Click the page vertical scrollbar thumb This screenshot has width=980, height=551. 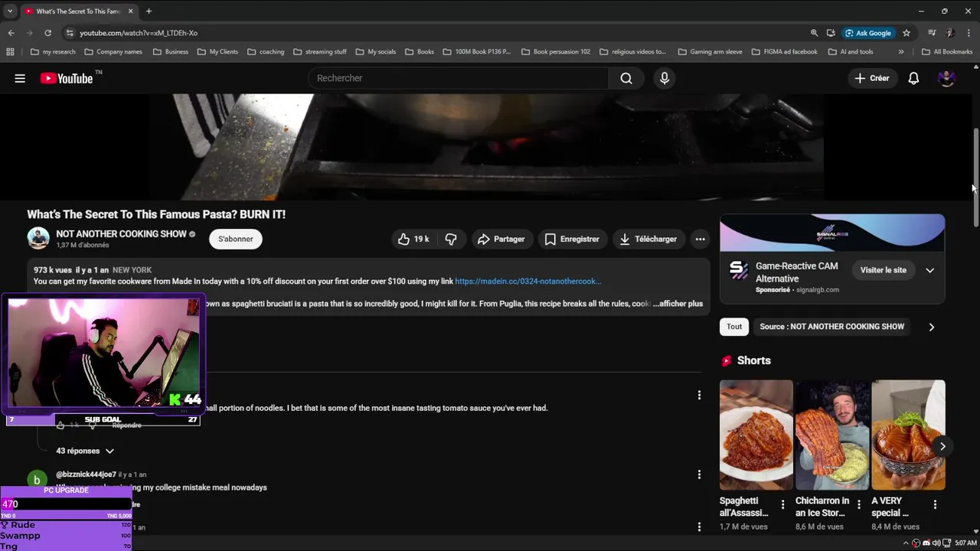[x=975, y=178]
